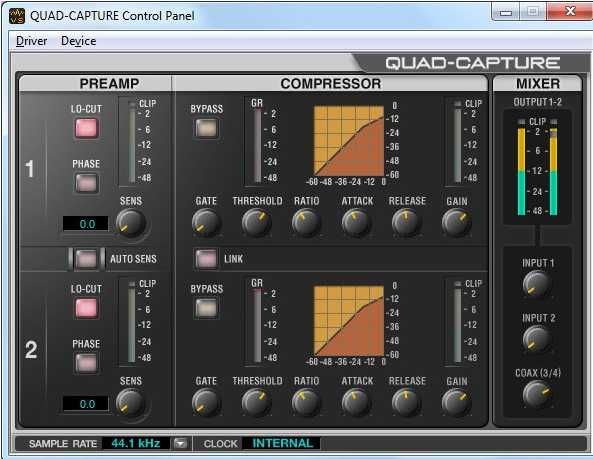Toggle channel 2 PHASE button
This screenshot has width=593, height=459.
pos(87,363)
